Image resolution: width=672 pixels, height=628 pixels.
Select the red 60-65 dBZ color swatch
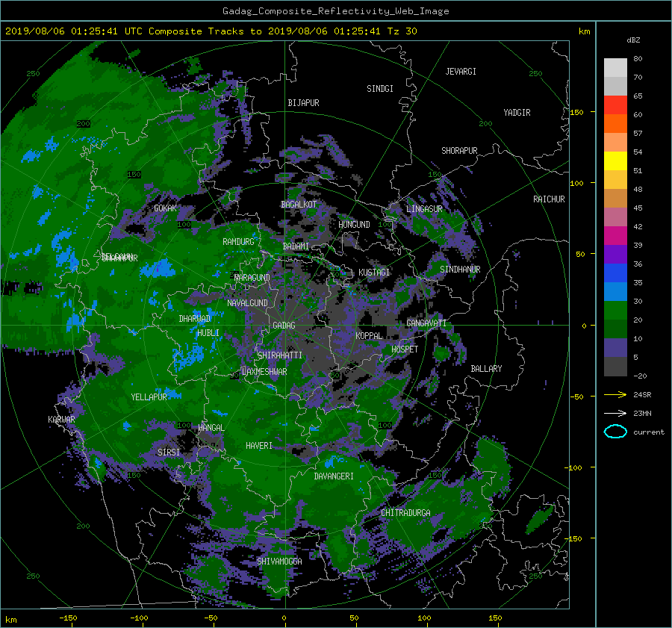(x=615, y=105)
